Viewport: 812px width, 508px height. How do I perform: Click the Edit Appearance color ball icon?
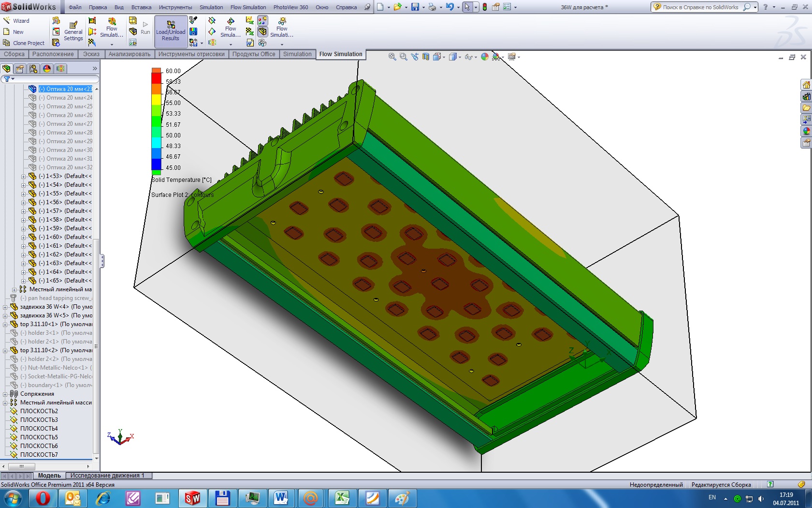click(485, 57)
